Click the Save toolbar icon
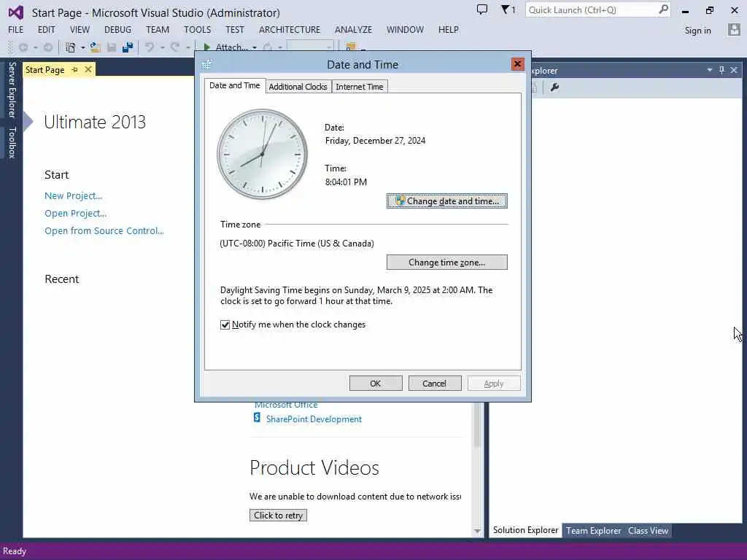Viewport: 747px width, 560px height. click(x=112, y=47)
